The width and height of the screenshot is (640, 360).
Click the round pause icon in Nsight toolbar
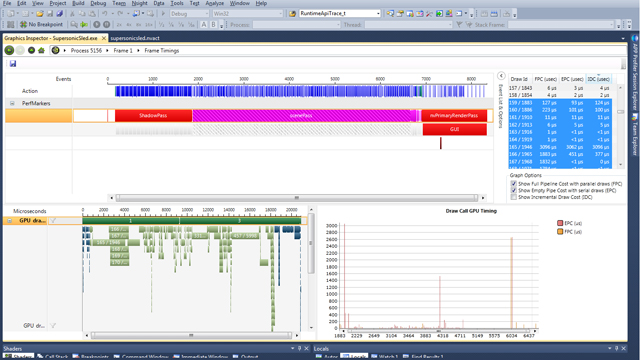click(x=106, y=24)
